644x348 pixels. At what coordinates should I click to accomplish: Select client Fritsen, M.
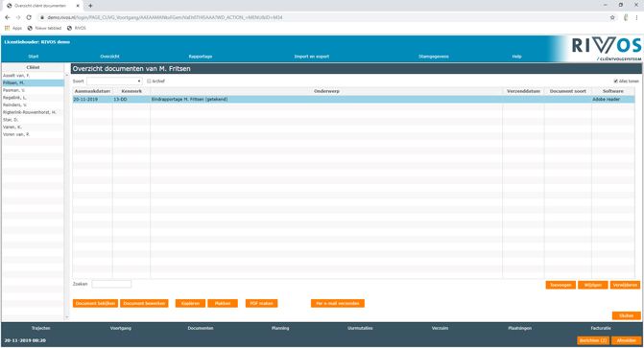click(x=33, y=82)
